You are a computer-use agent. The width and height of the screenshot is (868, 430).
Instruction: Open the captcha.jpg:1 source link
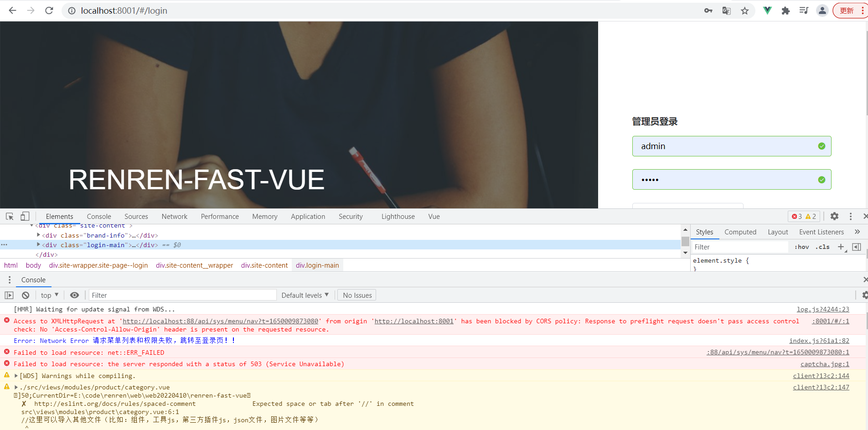(x=825, y=364)
